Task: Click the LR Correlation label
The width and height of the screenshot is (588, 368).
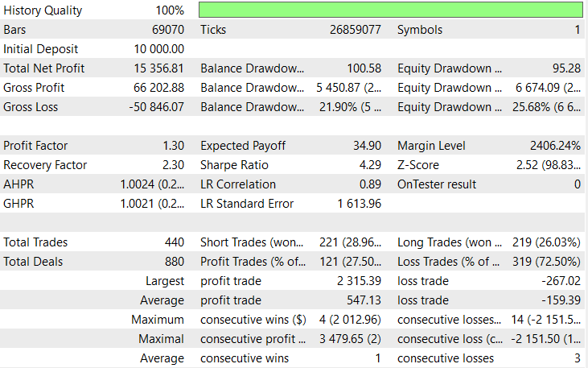Action: (x=238, y=184)
